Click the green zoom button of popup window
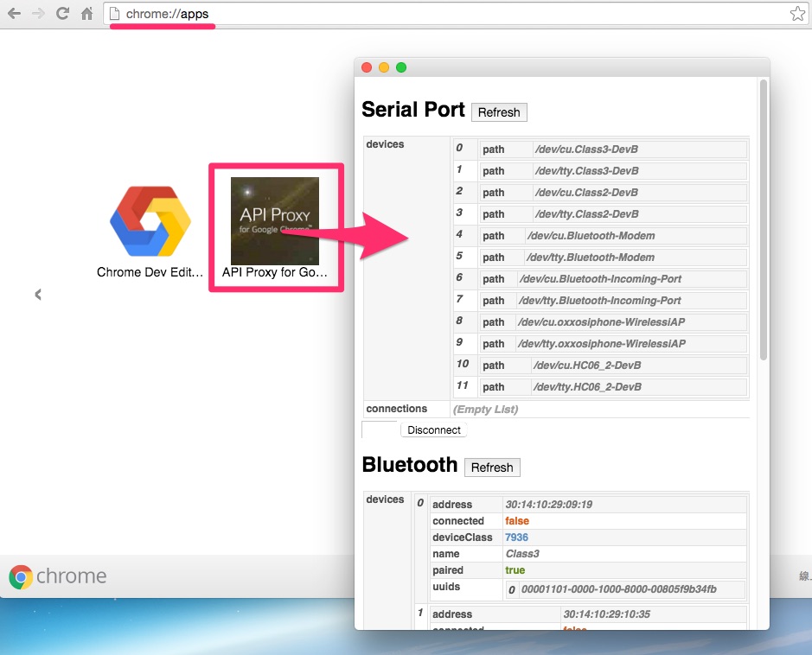The height and width of the screenshot is (655, 812). [x=401, y=67]
